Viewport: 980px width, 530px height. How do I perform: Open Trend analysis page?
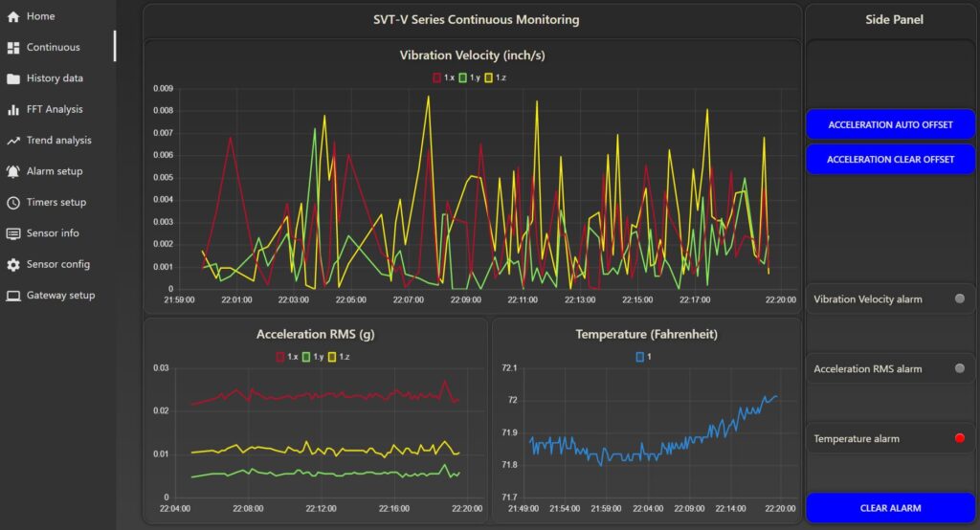tap(57, 140)
